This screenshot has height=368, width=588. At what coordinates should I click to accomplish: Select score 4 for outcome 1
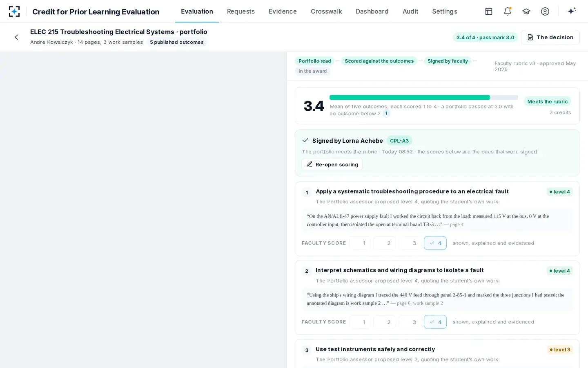coord(435,243)
